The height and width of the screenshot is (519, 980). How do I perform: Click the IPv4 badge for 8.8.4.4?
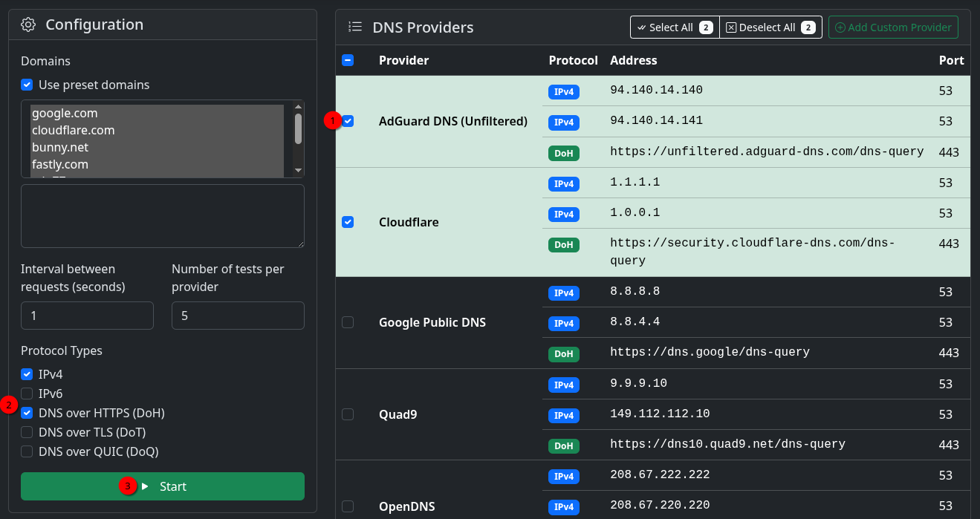564,324
